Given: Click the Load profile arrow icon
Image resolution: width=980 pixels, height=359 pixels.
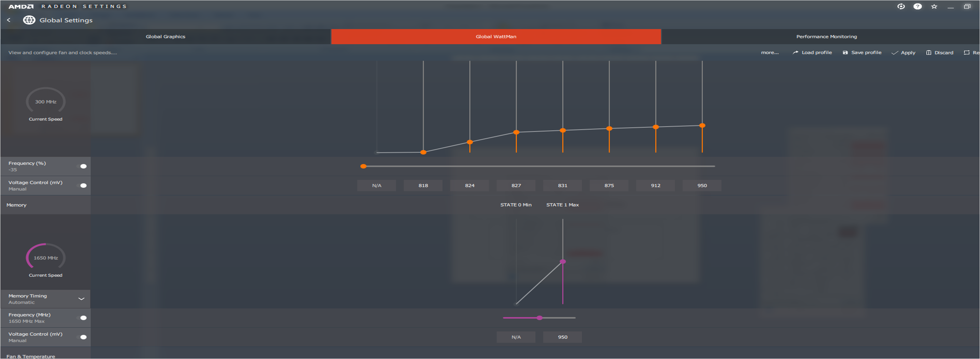Looking at the screenshot, I should pos(796,53).
